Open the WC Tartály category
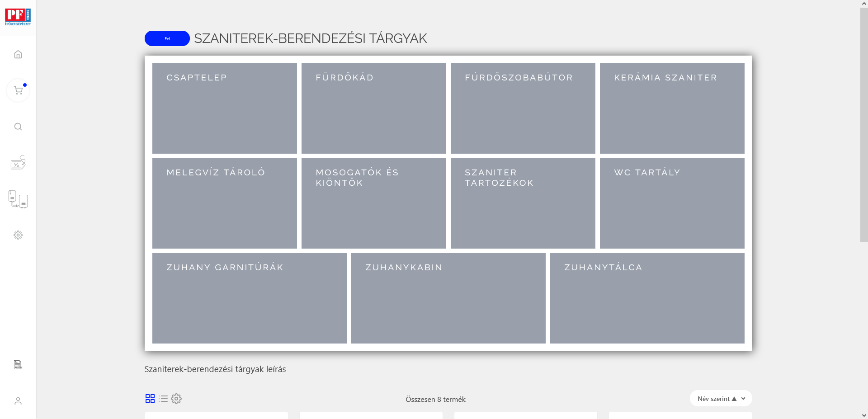 tap(672, 203)
